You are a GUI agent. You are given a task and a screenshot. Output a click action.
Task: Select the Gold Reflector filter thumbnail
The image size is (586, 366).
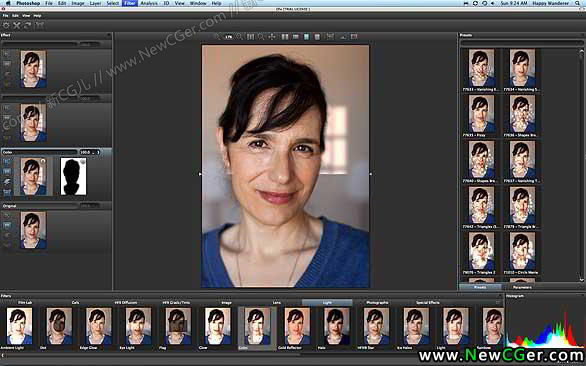[297, 326]
